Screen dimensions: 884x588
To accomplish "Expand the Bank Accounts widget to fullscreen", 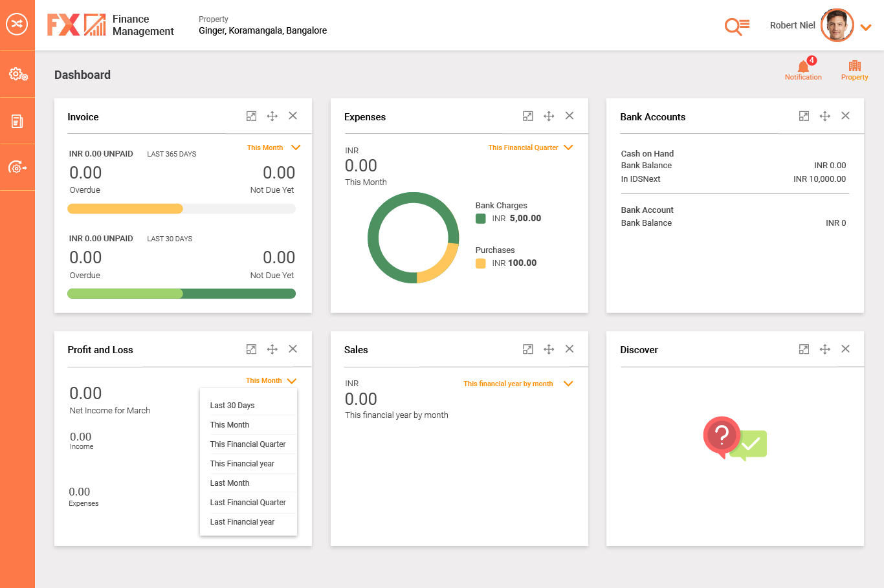I will pyautogui.click(x=804, y=116).
